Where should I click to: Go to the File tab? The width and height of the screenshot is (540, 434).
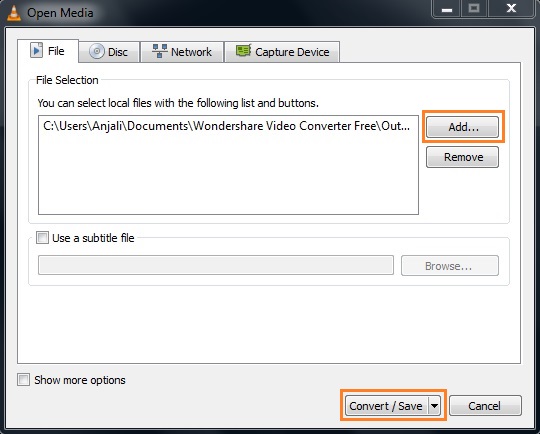point(48,51)
